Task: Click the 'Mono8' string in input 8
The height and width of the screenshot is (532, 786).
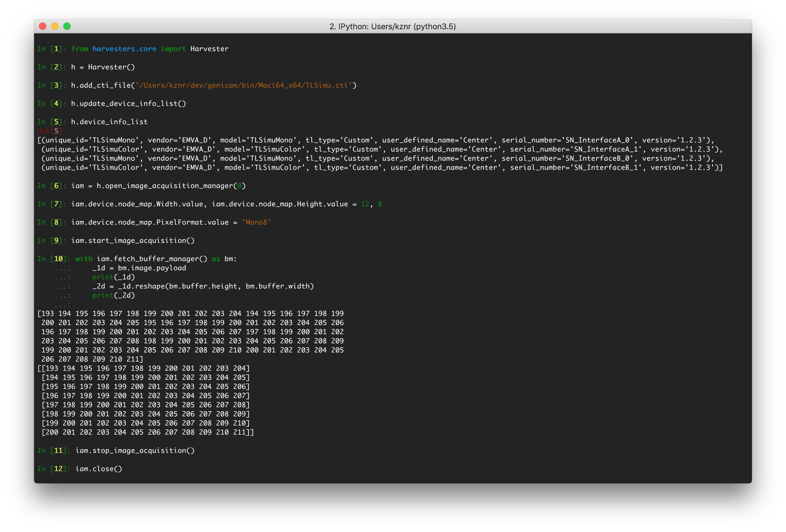Action: pyautogui.click(x=256, y=222)
